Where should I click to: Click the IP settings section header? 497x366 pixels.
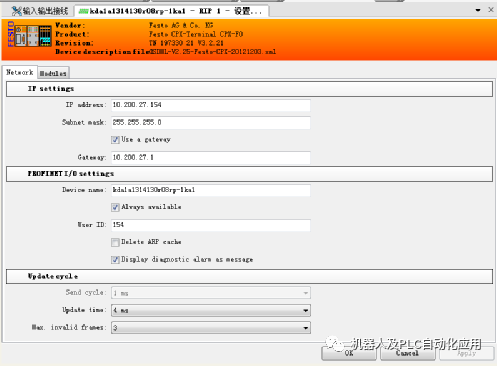[249, 89]
